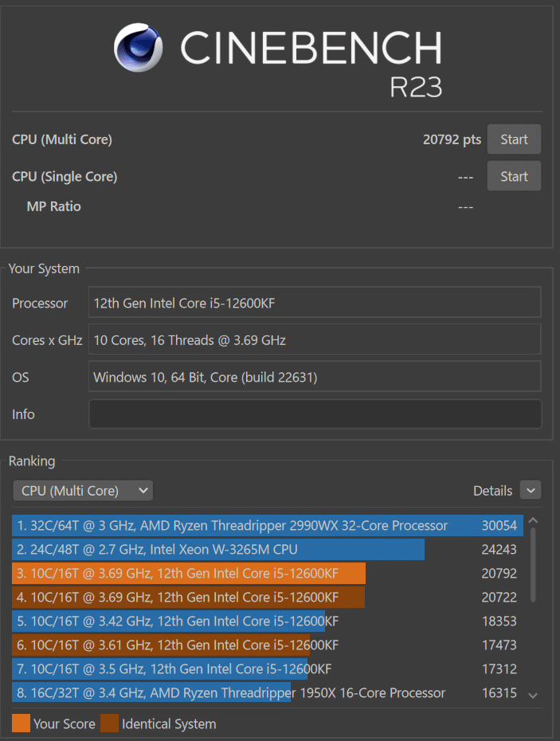Start the CPU Multi Core benchmark
Screen dimensions: 560x741
514,139
